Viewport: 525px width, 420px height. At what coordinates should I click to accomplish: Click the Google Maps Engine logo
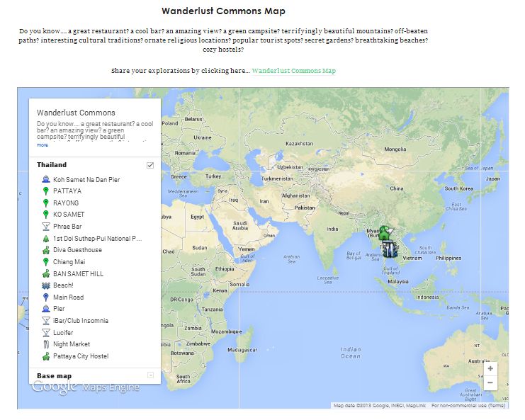pyautogui.click(x=85, y=387)
